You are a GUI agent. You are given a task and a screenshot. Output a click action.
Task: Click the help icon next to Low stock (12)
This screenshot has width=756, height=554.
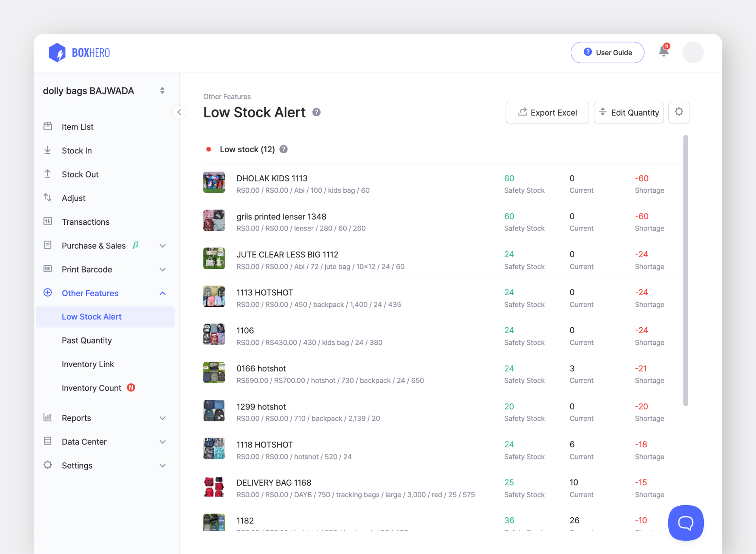283,149
